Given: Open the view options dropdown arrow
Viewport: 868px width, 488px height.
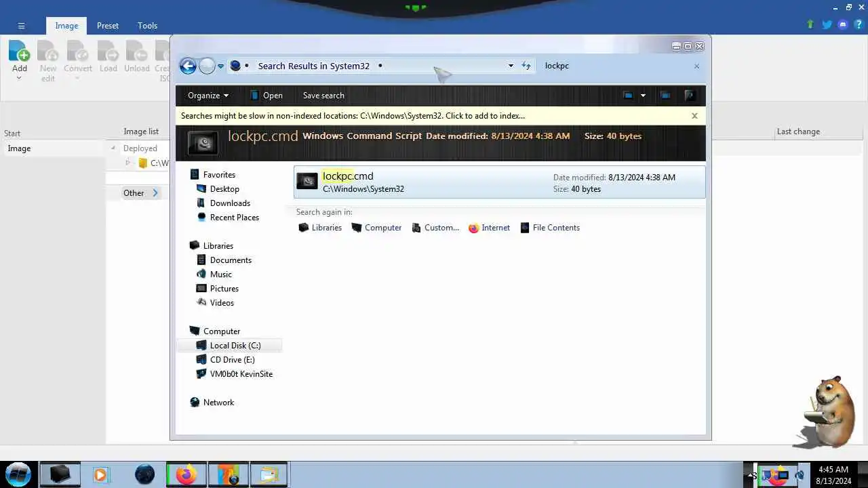Looking at the screenshot, I should 643,96.
